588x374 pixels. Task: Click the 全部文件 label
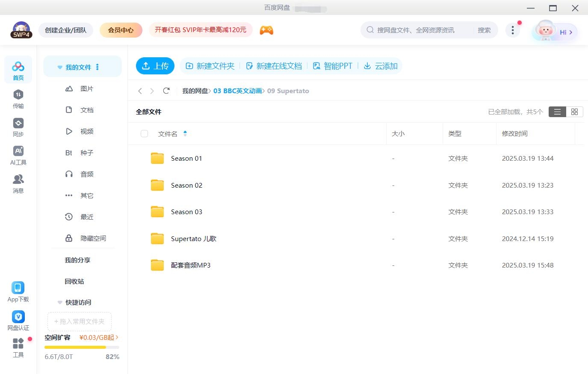(149, 112)
